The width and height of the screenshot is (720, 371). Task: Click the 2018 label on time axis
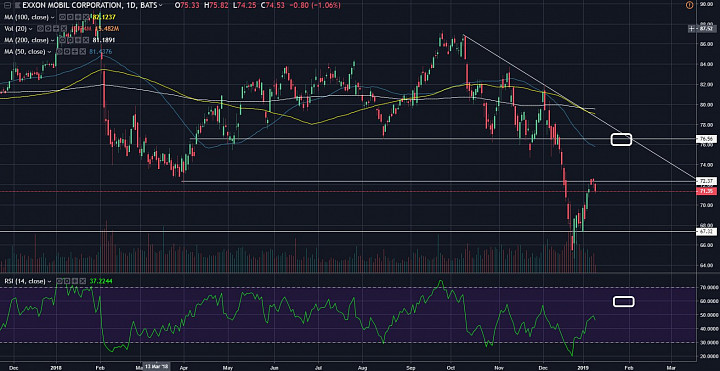[x=56, y=367]
